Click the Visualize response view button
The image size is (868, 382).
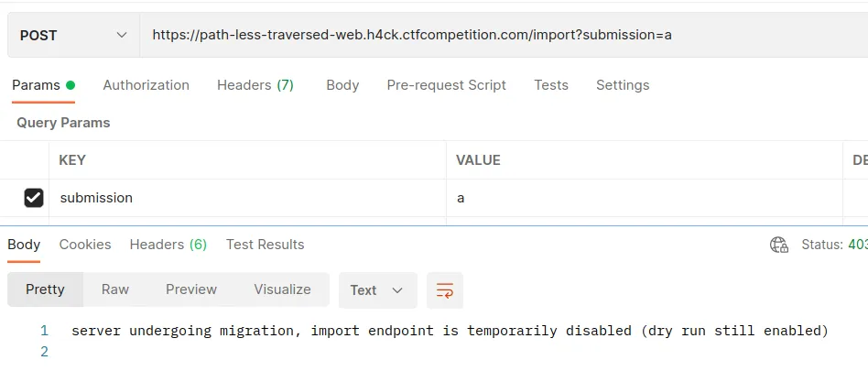coord(282,289)
